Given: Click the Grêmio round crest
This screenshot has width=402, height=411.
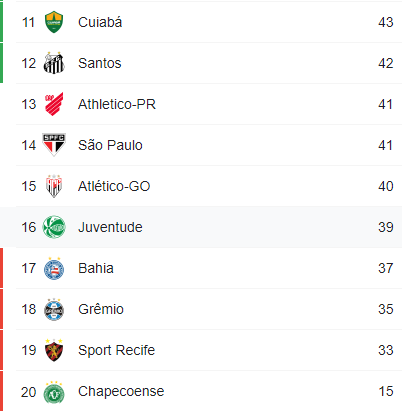Looking at the screenshot, I should tap(54, 309).
